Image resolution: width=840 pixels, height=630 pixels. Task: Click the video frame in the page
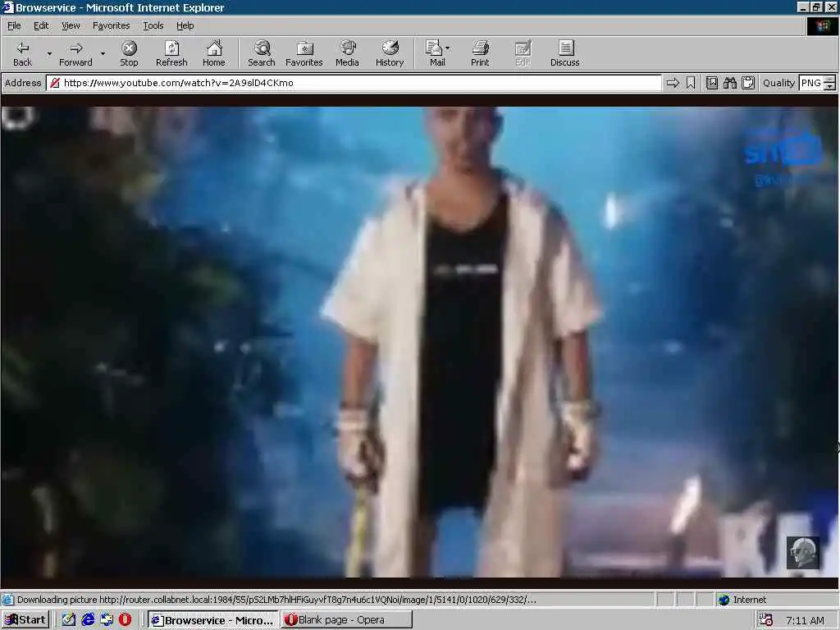pyautogui.click(x=419, y=342)
